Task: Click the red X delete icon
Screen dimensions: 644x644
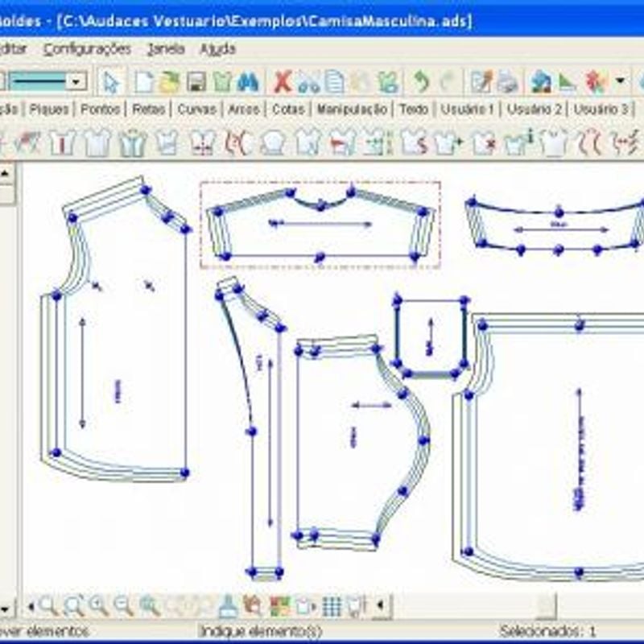Action: pos(282,81)
